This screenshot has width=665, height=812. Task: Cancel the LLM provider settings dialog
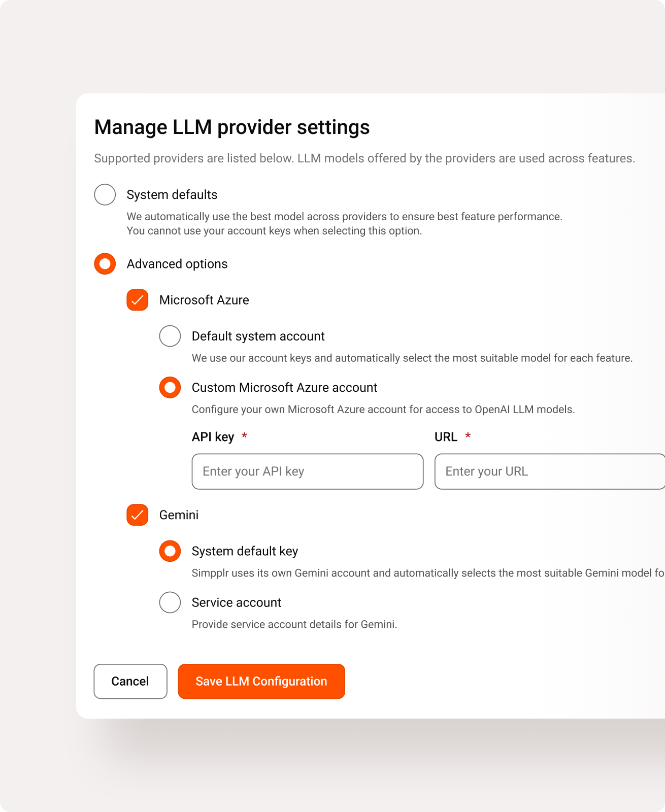point(130,681)
